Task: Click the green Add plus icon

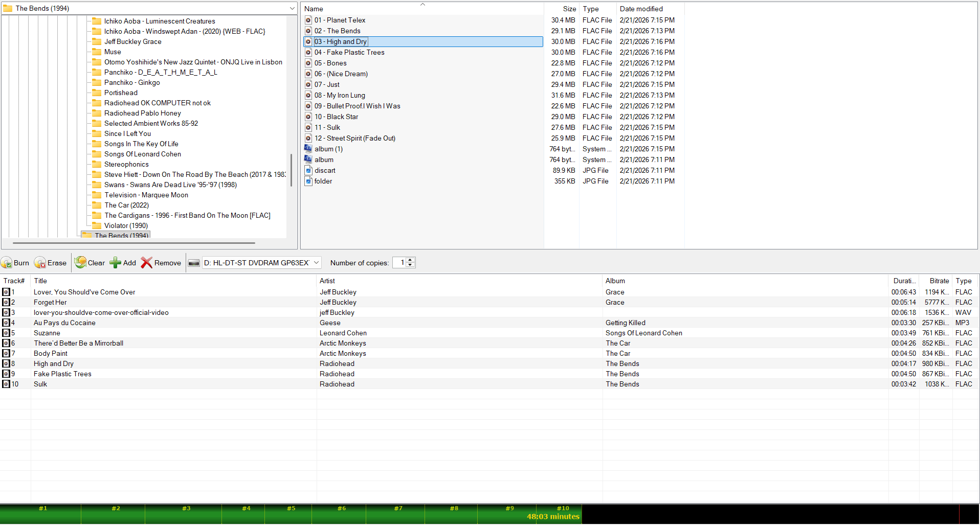Action: click(116, 263)
